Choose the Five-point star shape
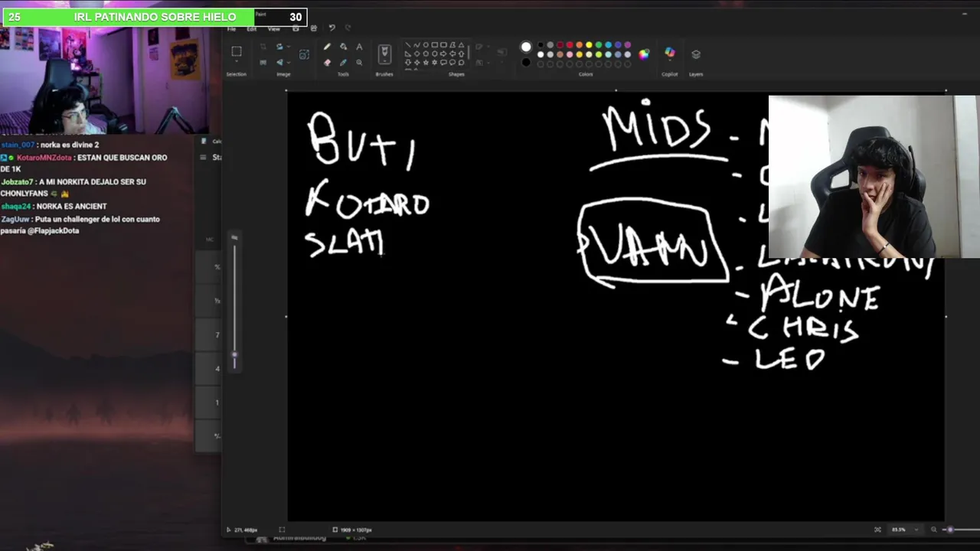 click(x=426, y=62)
